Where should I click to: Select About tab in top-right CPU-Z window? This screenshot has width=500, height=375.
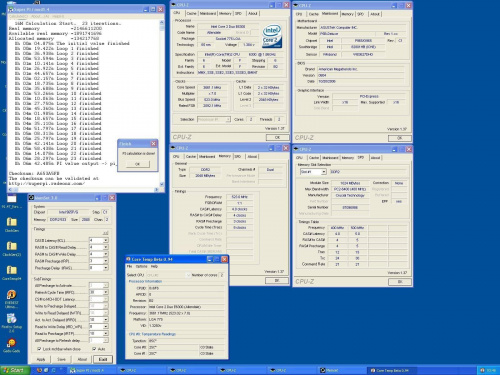coord(375,14)
